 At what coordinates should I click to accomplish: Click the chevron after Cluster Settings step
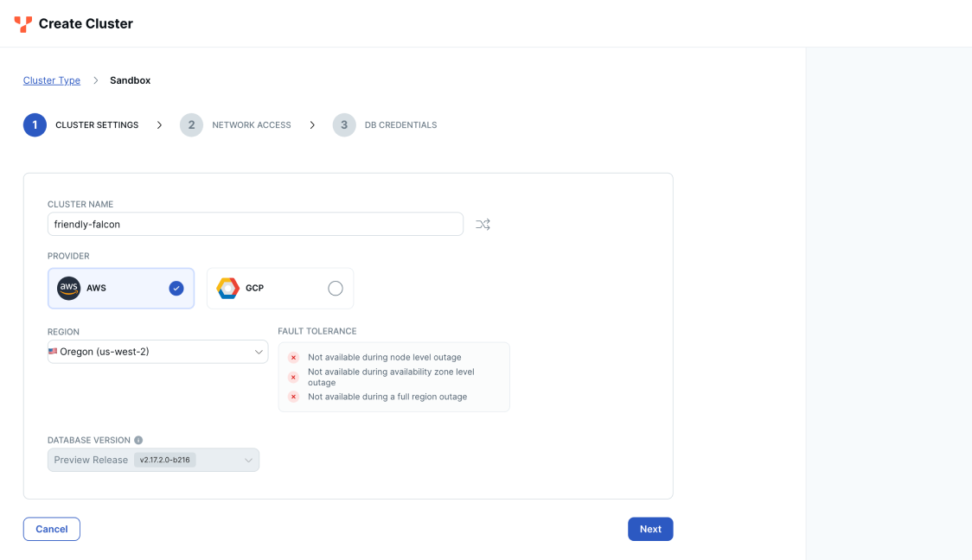[159, 125]
